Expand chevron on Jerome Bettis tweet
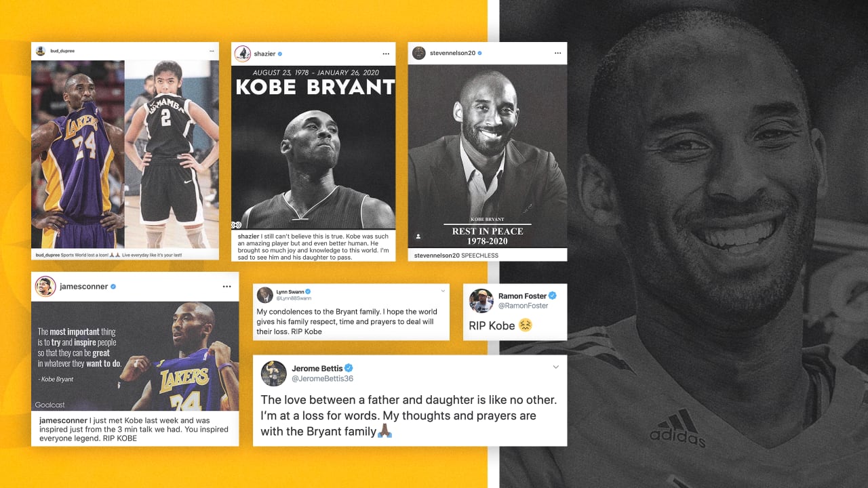The height and width of the screenshot is (488, 868). 556,367
